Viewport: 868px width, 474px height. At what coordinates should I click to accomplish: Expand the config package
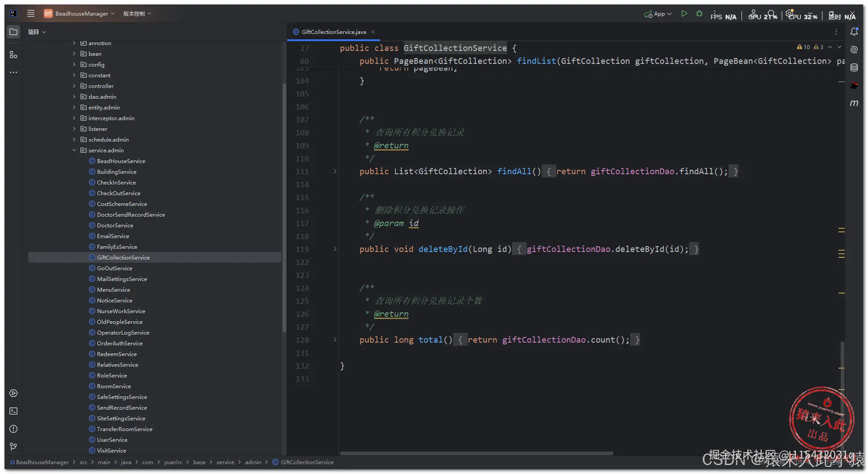[74, 64]
